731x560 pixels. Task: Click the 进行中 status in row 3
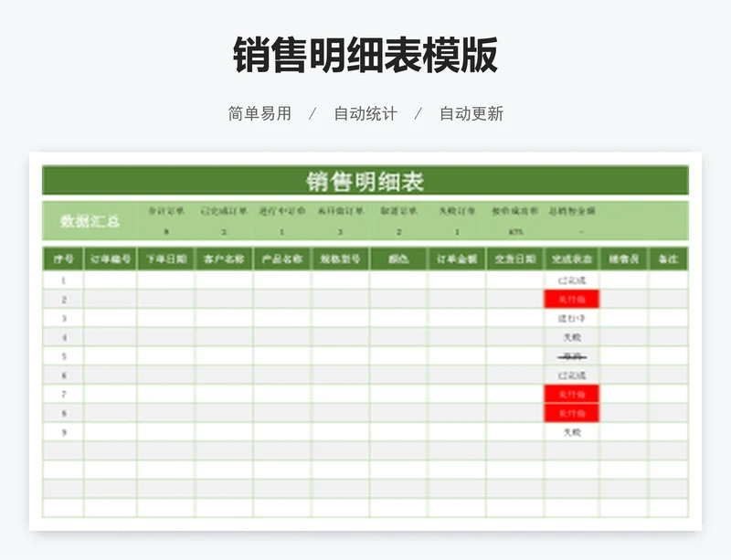pos(572,319)
